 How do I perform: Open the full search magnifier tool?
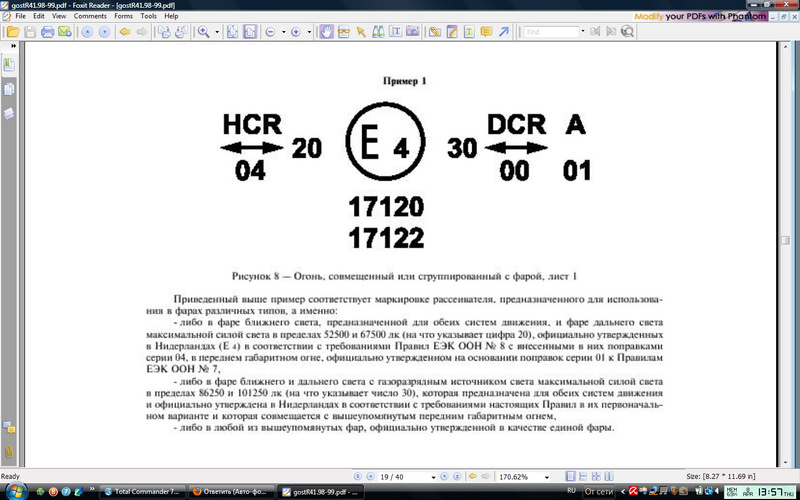[x=627, y=32]
